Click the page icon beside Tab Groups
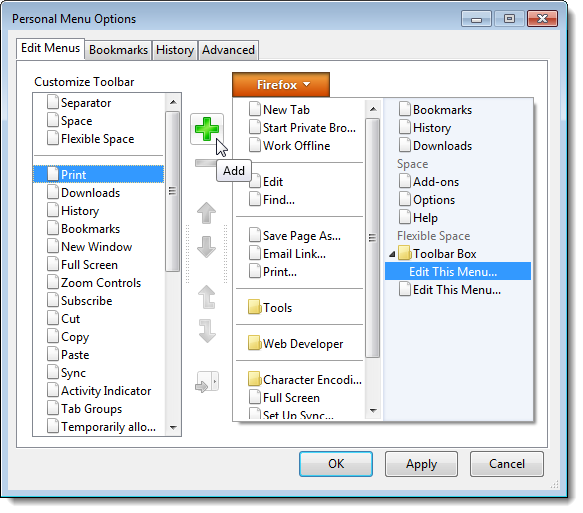 coord(53,408)
